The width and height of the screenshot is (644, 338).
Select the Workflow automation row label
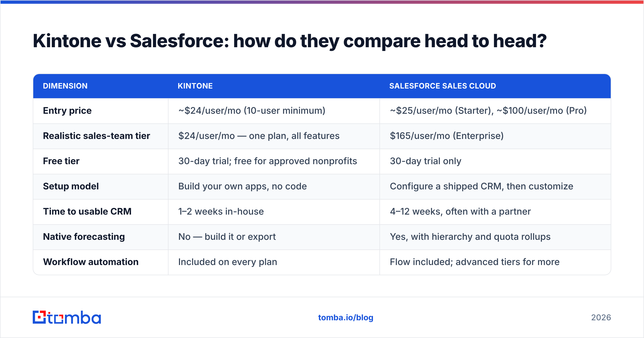[91, 262]
